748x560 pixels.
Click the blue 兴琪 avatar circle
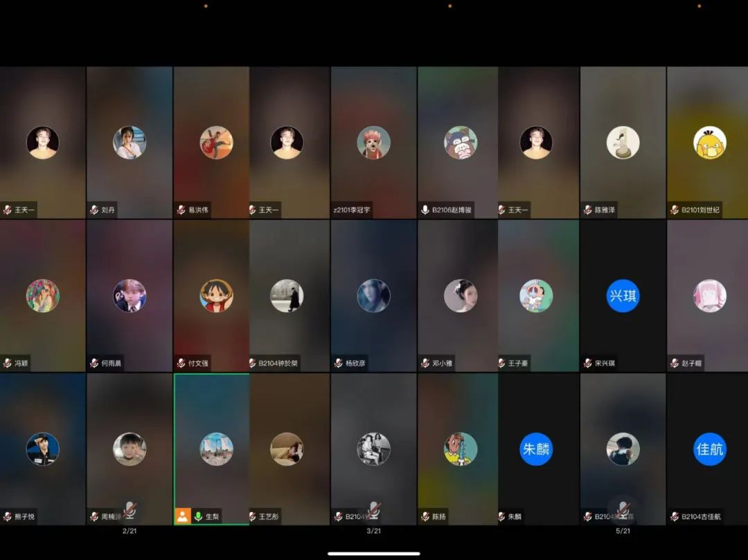tap(623, 296)
